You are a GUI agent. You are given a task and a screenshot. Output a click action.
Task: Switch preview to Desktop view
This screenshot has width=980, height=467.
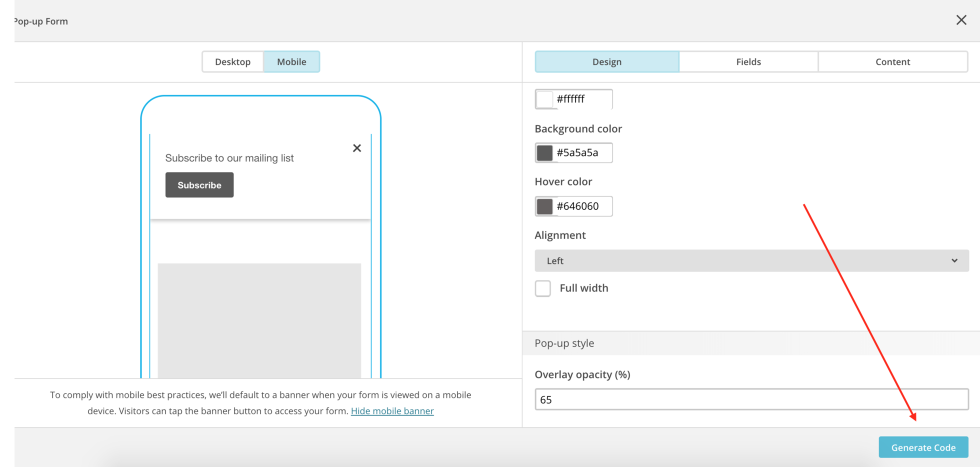[x=233, y=62]
